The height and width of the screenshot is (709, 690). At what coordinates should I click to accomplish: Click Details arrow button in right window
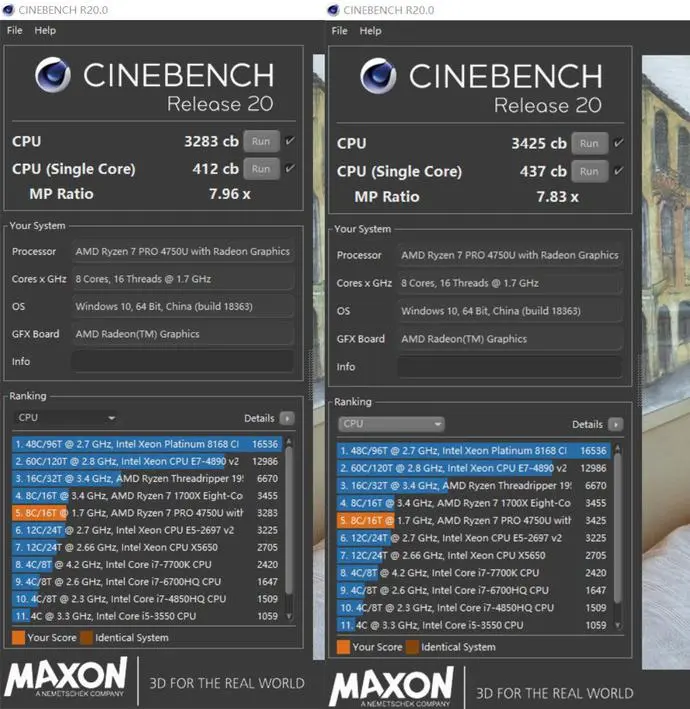(x=615, y=425)
